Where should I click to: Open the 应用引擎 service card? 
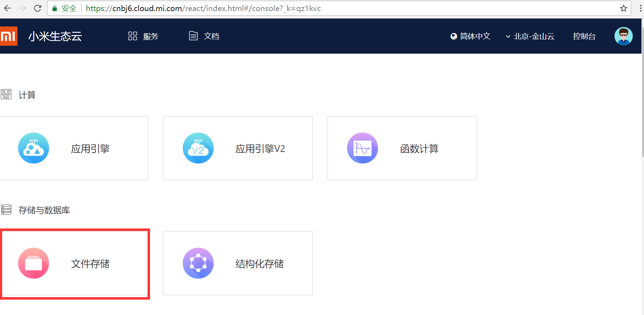coord(74,148)
